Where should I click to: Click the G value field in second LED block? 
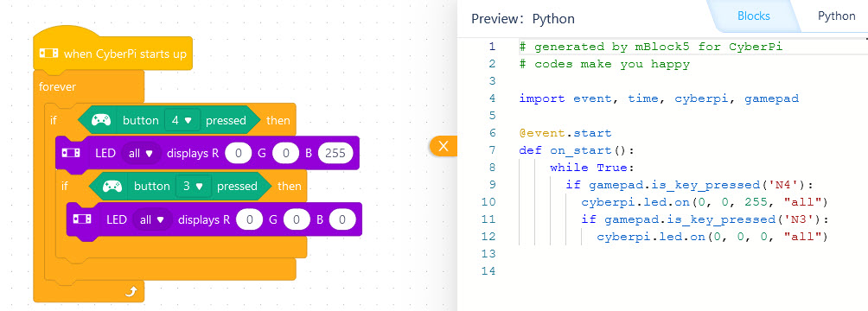297,219
